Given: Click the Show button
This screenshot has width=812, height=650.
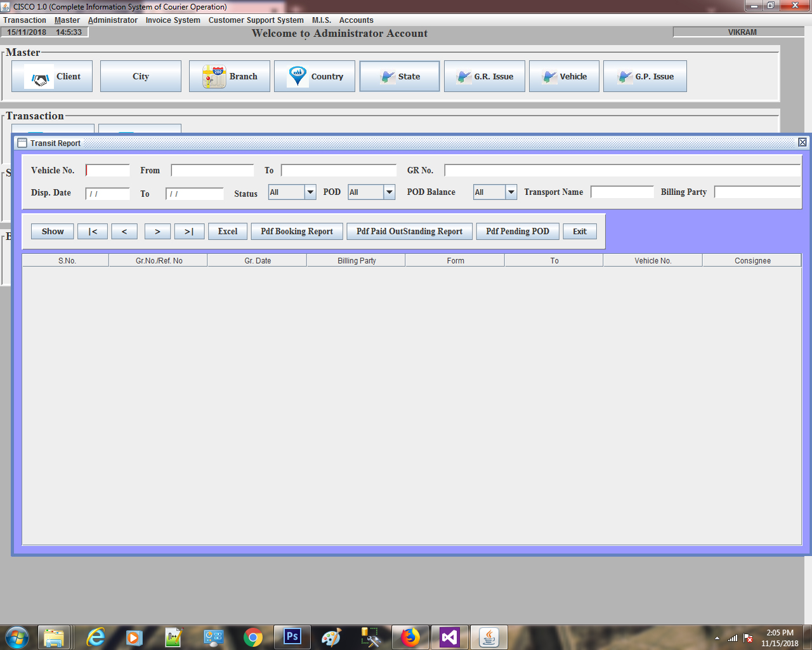Looking at the screenshot, I should 53,232.
